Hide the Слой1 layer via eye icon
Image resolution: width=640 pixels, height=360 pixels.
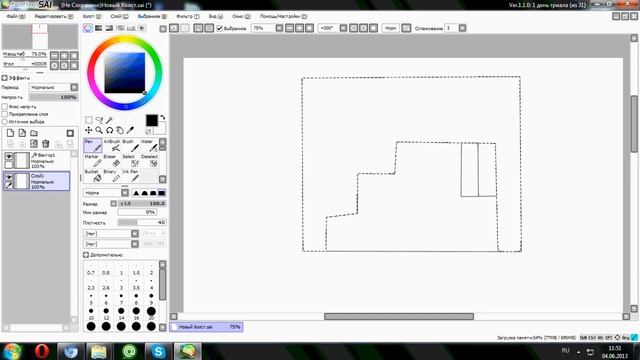9,177
